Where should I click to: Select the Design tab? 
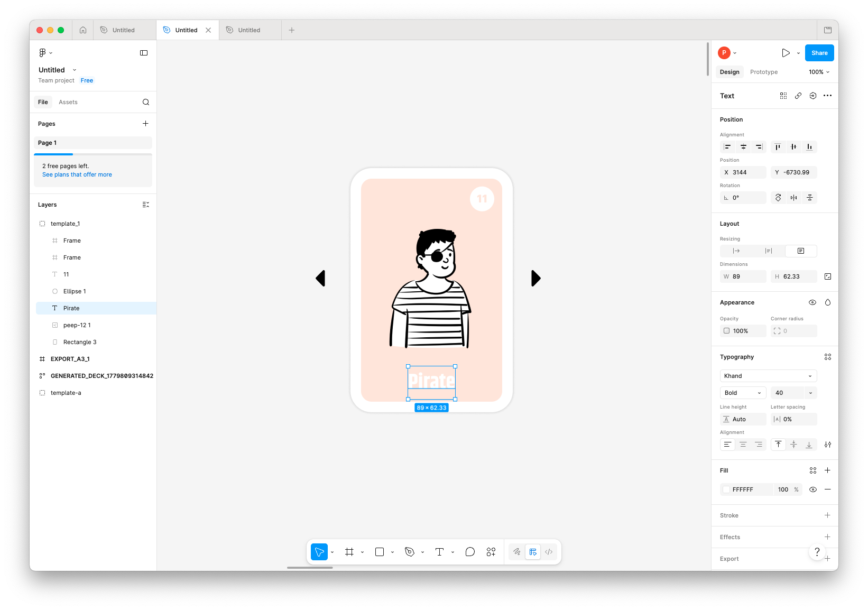[730, 72]
